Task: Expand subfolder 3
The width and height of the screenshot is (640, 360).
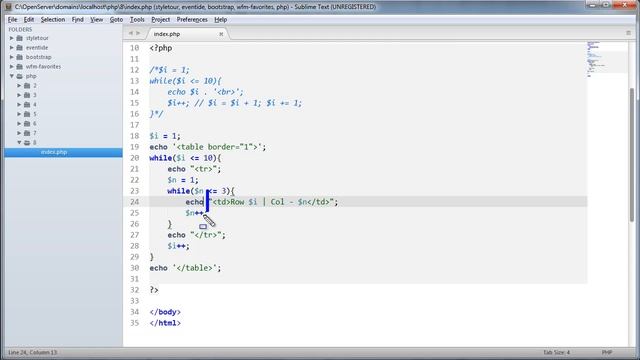Action: (19, 95)
